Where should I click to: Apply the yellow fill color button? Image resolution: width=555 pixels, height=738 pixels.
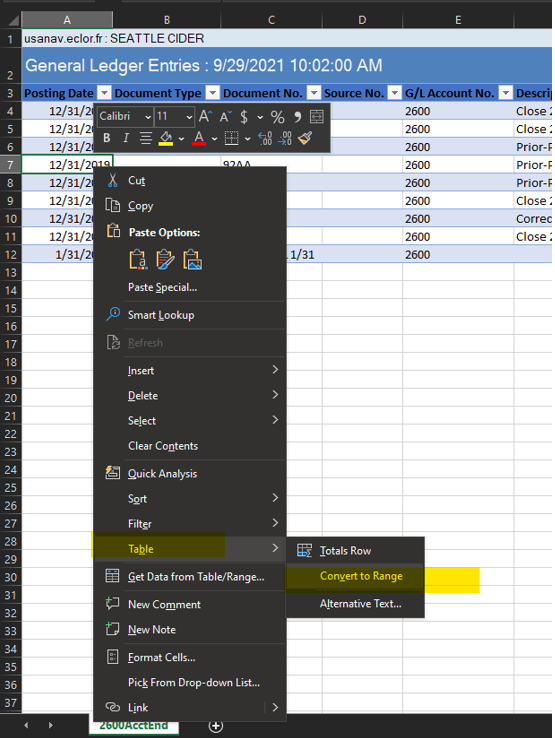[166, 138]
